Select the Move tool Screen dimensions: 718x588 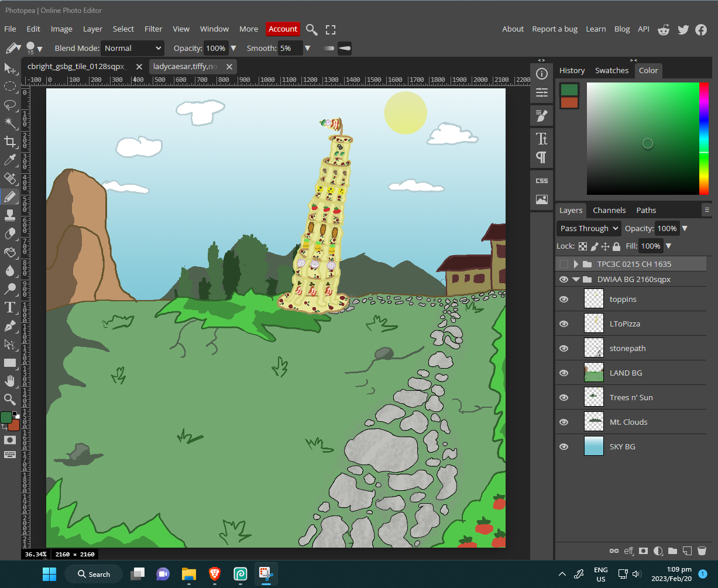click(10, 68)
